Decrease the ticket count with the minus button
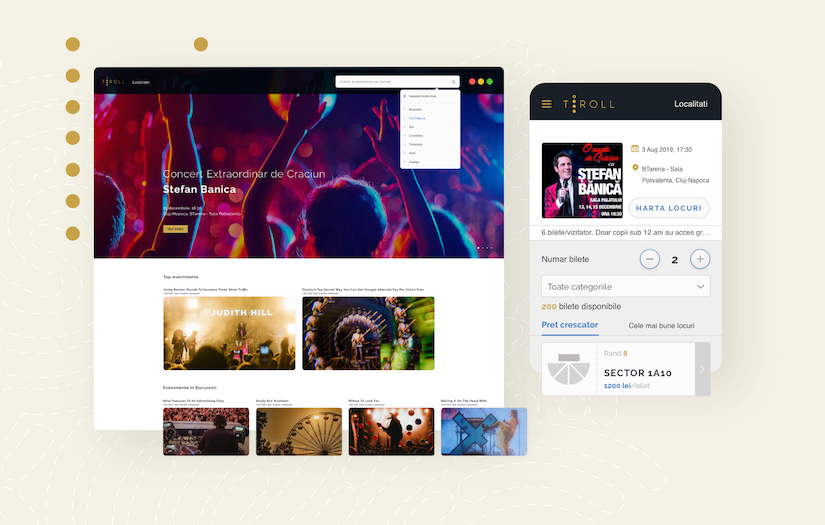Screen dimensions: 825x525 tap(650, 259)
